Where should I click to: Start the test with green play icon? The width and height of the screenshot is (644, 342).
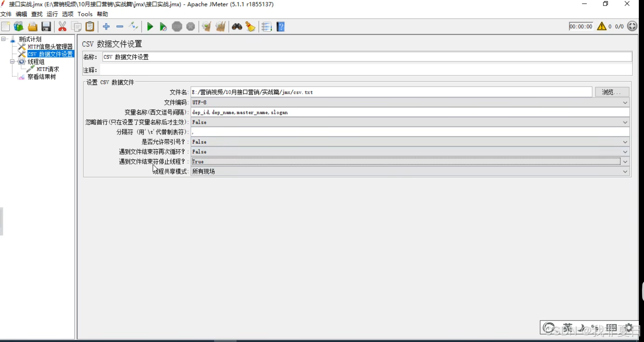(150, 27)
